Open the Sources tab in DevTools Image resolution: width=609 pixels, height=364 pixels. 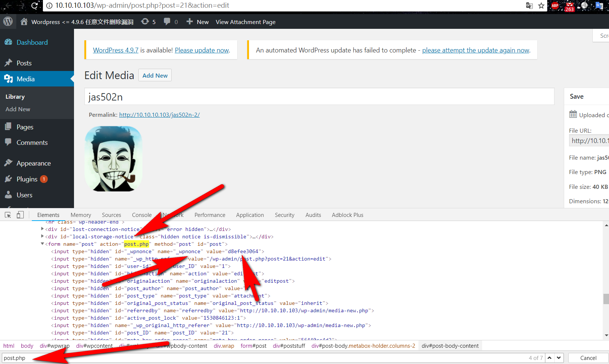tap(111, 215)
